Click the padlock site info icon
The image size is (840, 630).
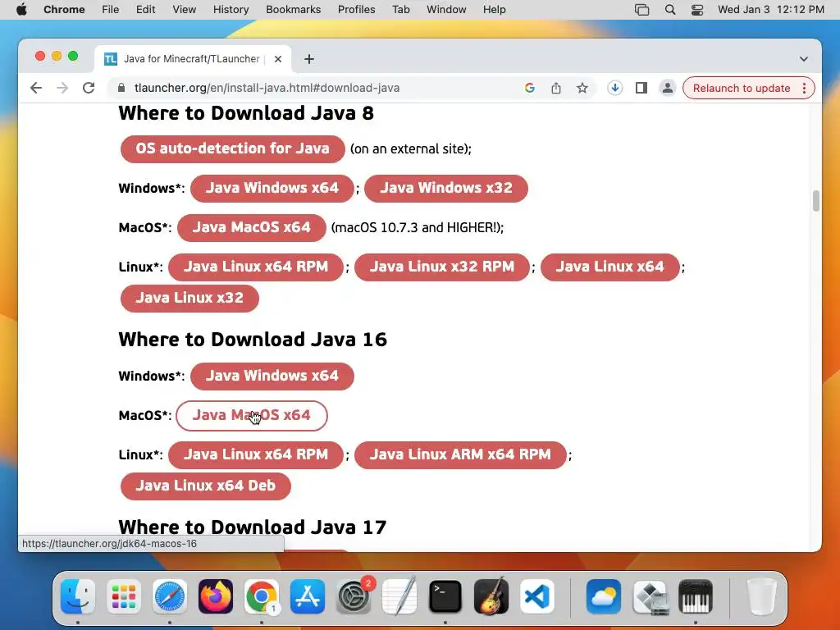121,88
